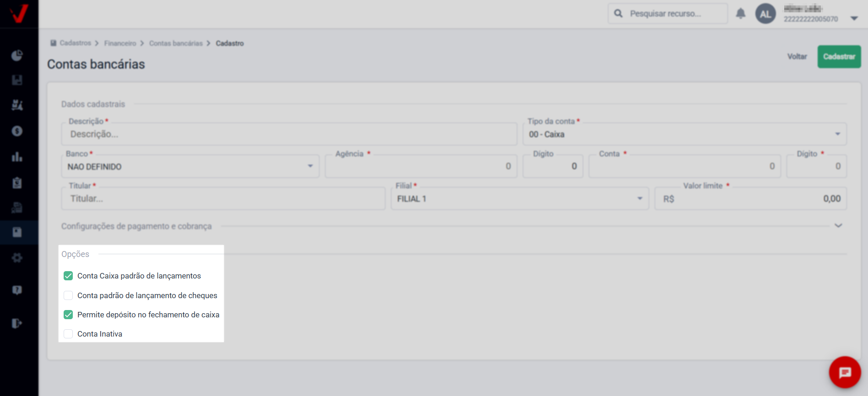Click the Voltar button
This screenshot has width=868, height=396.
797,57
